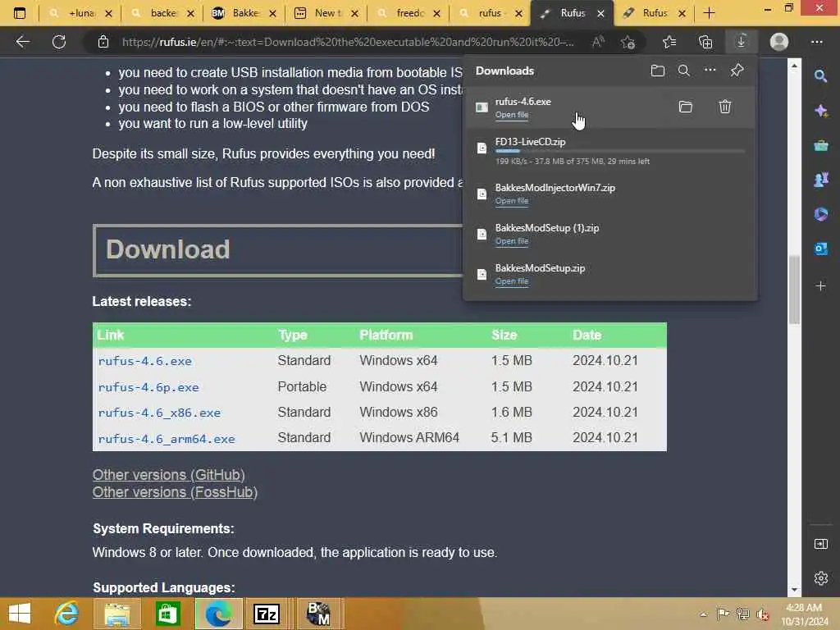Open sidebar Outlook icon
Image resolution: width=840 pixels, height=630 pixels.
(820, 249)
